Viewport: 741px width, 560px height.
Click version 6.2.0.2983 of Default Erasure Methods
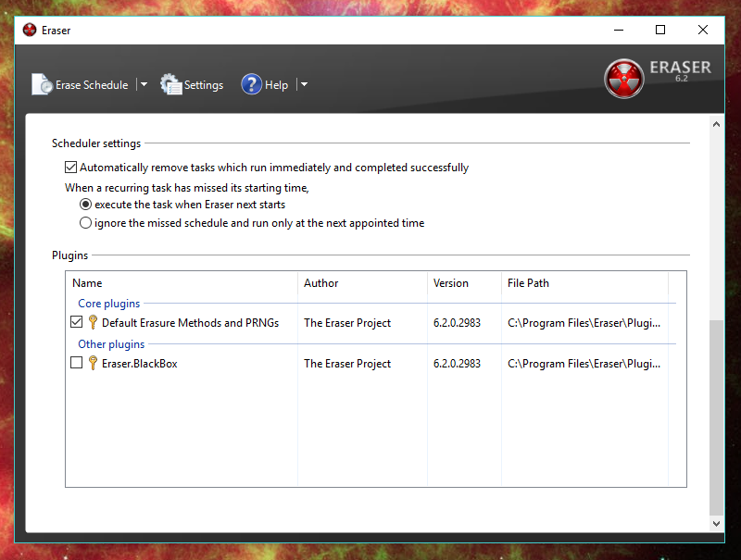click(x=457, y=323)
